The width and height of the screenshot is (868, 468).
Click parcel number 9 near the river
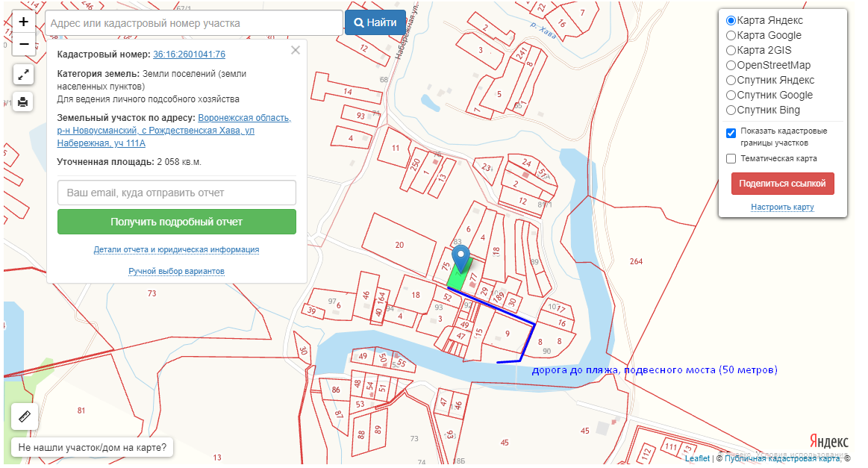(507, 334)
